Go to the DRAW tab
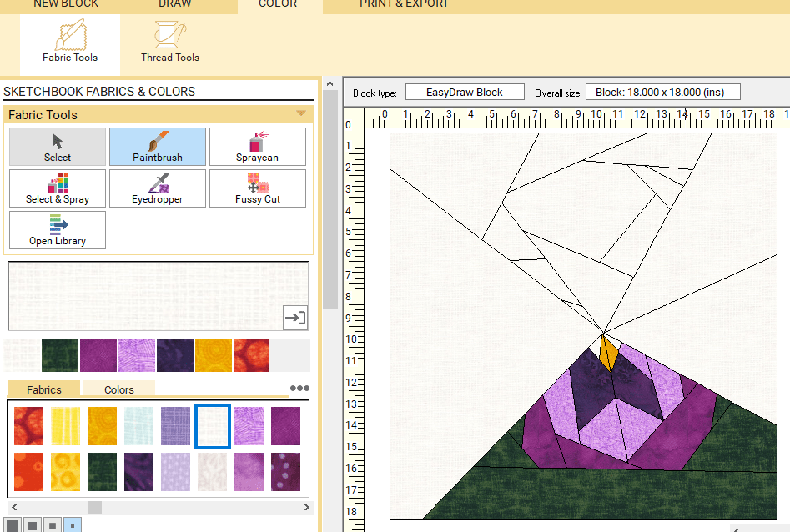 pos(174,4)
